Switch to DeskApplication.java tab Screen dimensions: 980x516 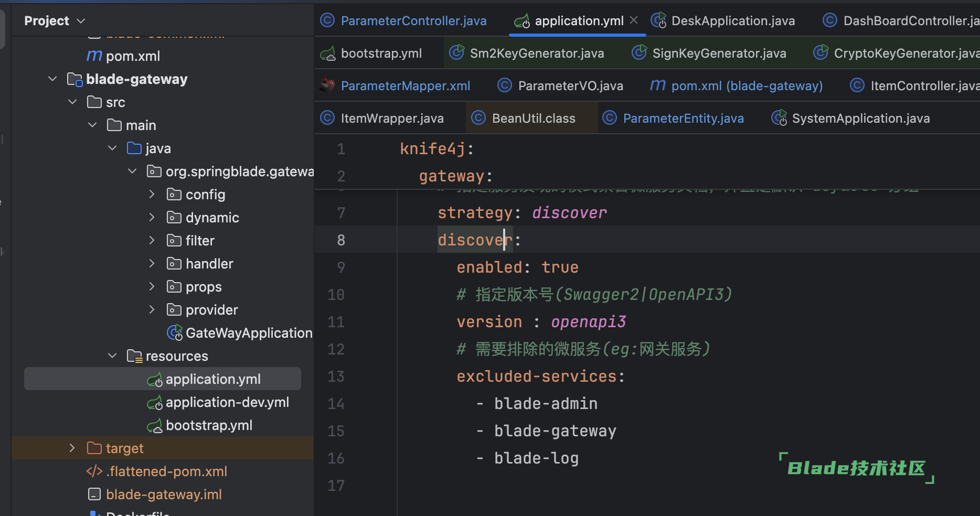click(723, 21)
